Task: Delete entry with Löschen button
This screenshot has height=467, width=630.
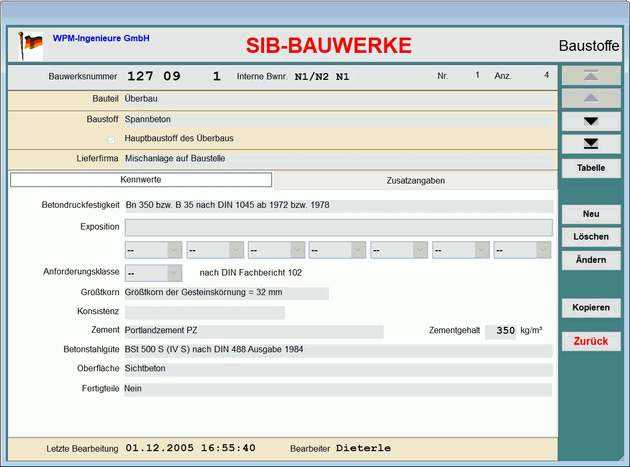Action: [591, 237]
